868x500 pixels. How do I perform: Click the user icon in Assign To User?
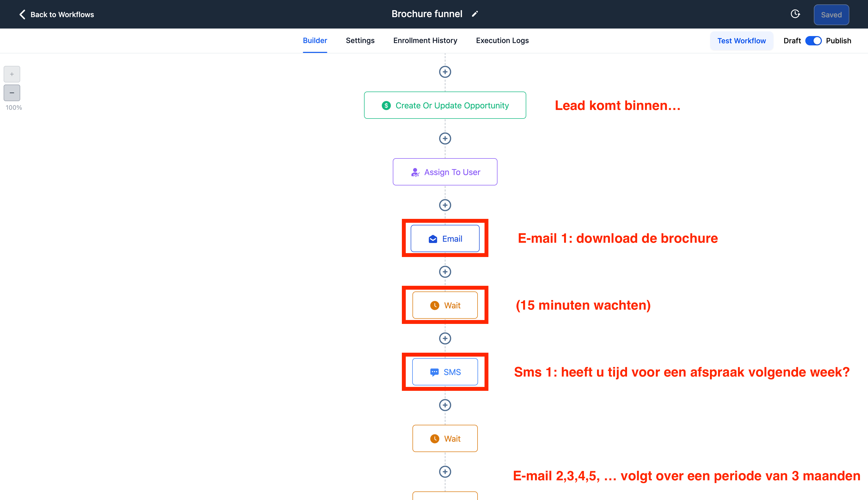pyautogui.click(x=415, y=172)
